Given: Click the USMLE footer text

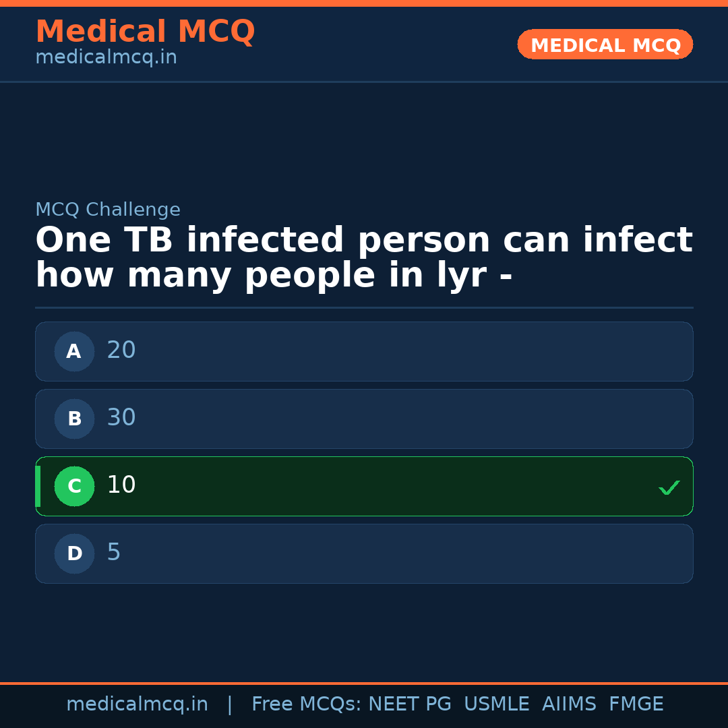Looking at the screenshot, I should click(496, 704).
